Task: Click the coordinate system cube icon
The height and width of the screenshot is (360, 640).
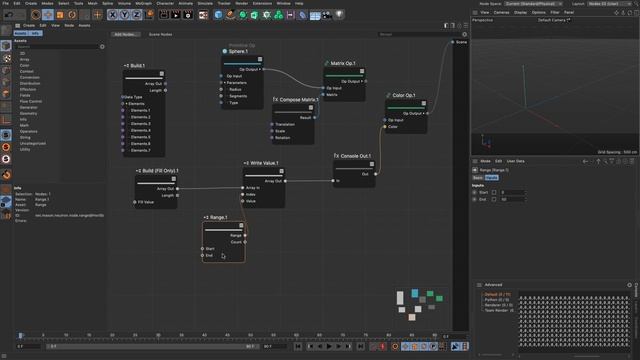Action: [149, 15]
